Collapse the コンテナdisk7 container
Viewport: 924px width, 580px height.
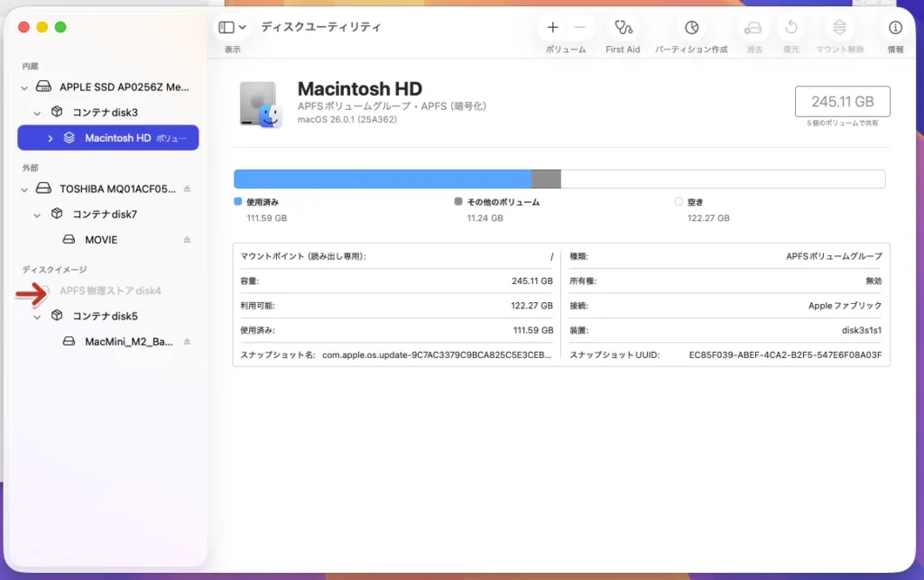tap(37, 215)
